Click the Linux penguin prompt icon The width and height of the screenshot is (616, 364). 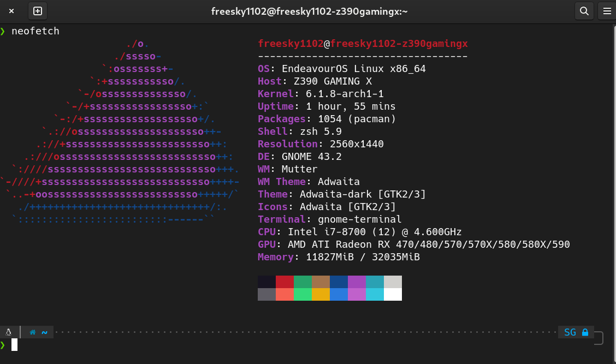(x=9, y=332)
